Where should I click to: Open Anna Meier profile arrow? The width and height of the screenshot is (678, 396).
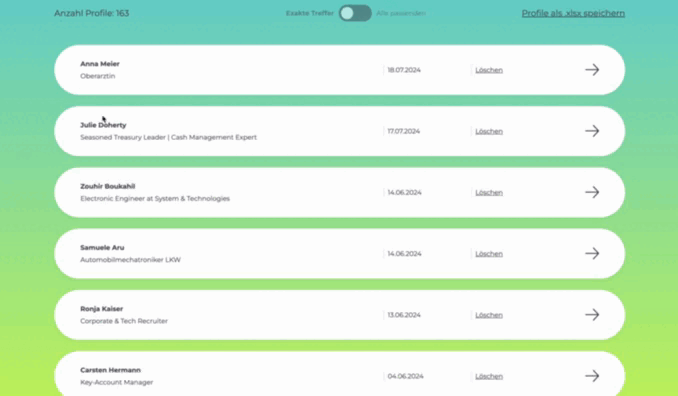click(x=592, y=70)
